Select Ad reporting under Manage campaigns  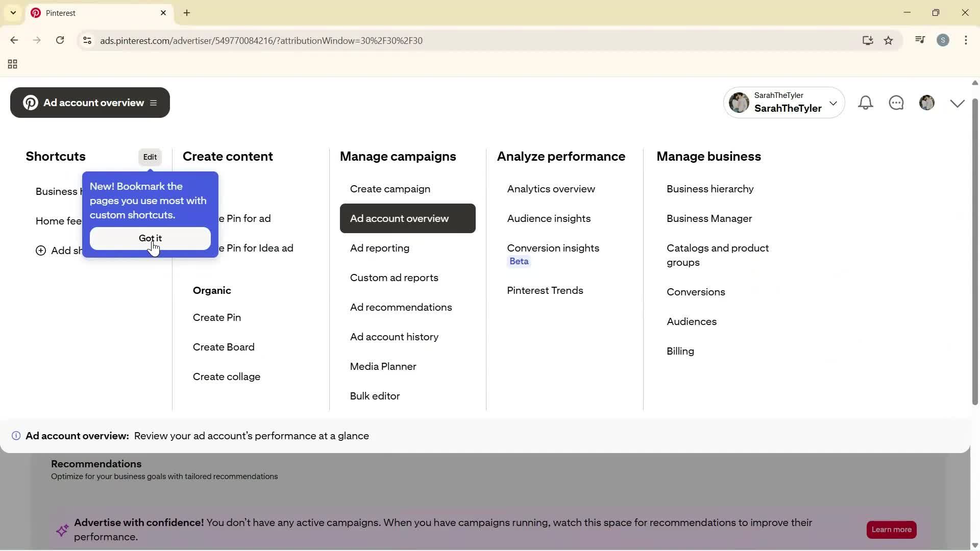click(379, 248)
